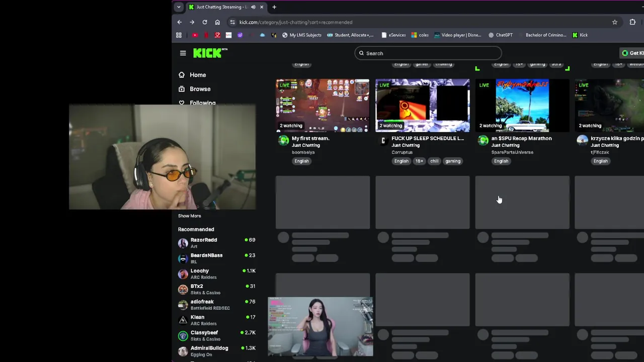Open My LMS Subjects bookmark

(x=301, y=35)
